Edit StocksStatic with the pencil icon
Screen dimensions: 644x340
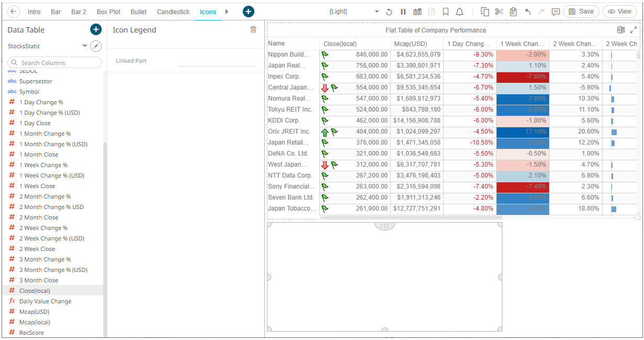(x=96, y=46)
